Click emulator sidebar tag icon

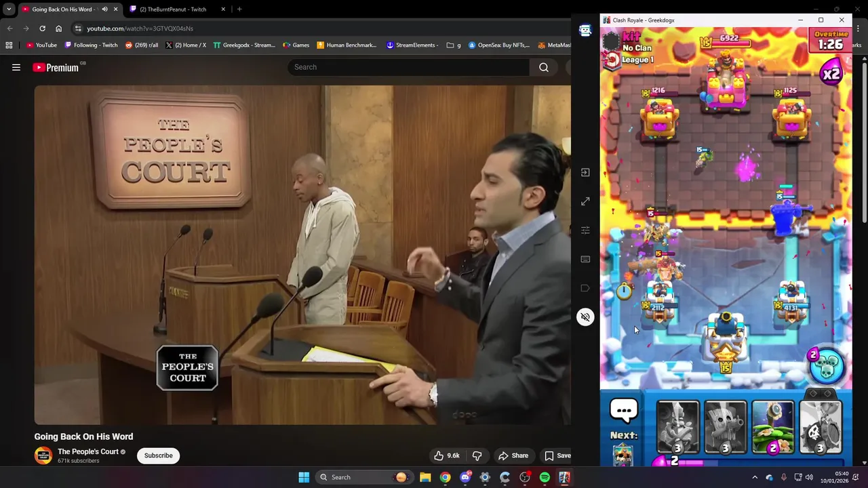[585, 288]
